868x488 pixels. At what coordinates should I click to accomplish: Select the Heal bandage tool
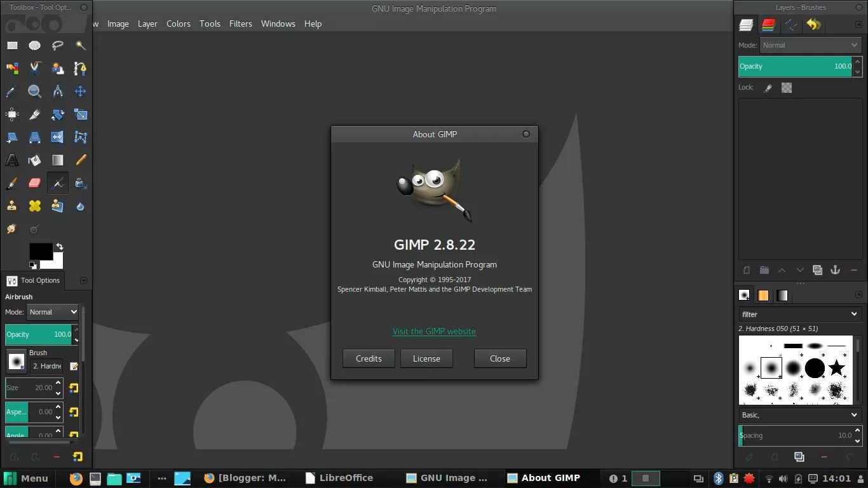[35, 206]
